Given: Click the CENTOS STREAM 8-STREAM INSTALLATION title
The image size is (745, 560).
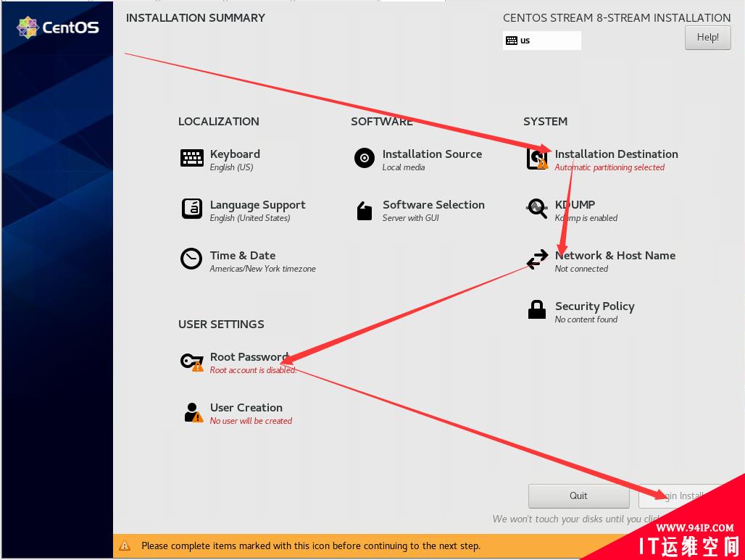Looking at the screenshot, I should pyautogui.click(x=617, y=18).
